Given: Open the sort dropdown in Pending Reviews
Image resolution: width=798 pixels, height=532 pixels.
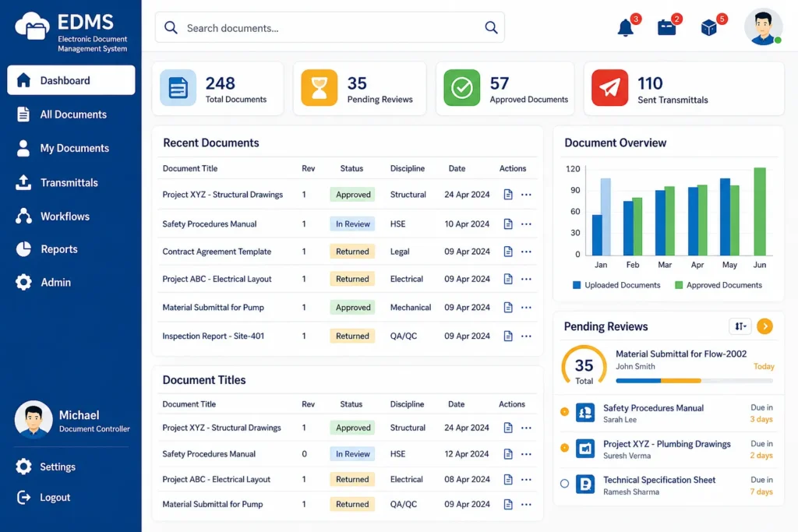Looking at the screenshot, I should click(x=740, y=326).
